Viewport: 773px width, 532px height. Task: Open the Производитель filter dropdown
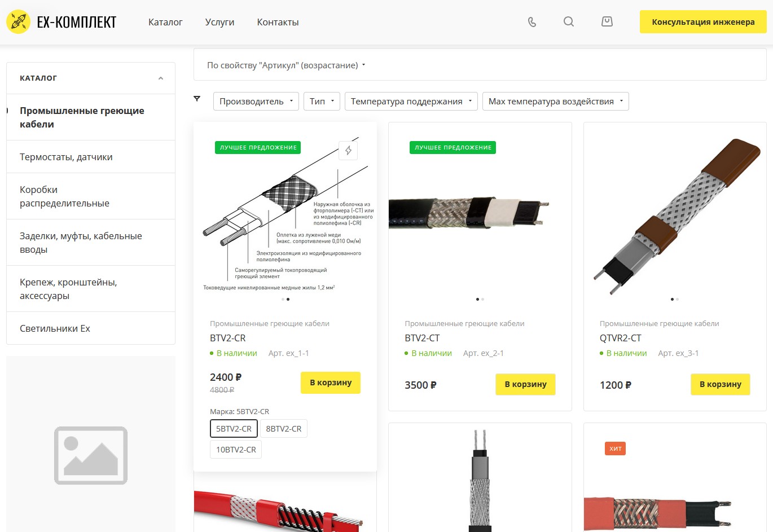pyautogui.click(x=256, y=102)
